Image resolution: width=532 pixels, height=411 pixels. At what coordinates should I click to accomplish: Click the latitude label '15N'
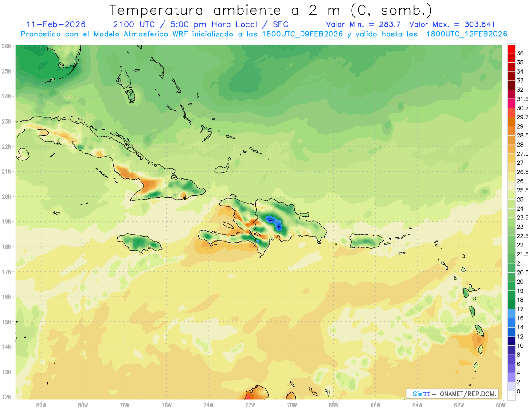[7, 321]
